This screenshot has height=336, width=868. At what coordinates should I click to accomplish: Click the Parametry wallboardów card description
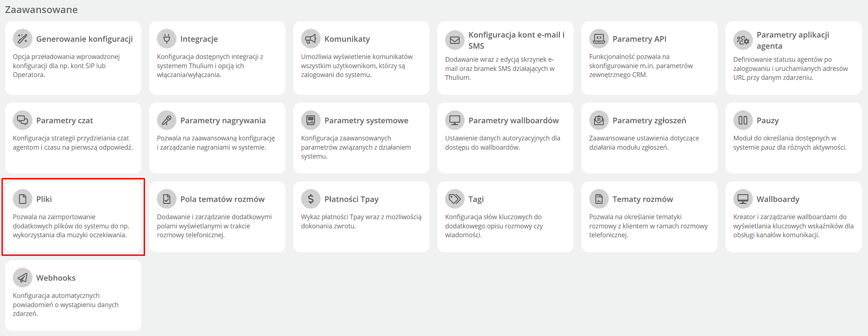(503, 143)
